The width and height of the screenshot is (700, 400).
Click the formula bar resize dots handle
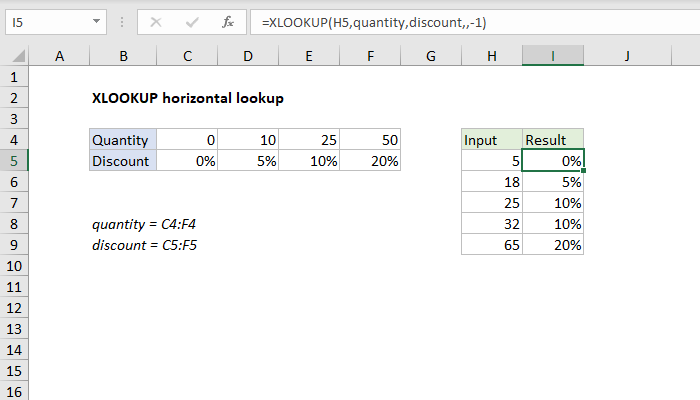(122, 22)
